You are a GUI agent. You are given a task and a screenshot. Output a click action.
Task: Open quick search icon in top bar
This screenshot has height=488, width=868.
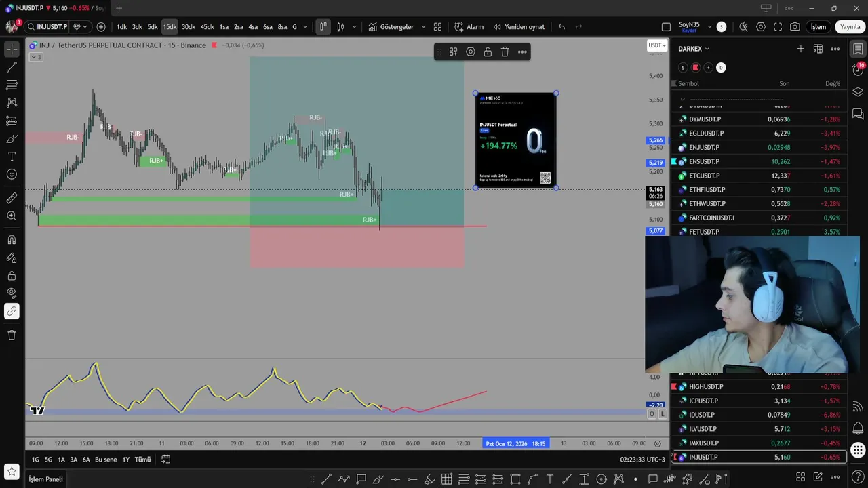(743, 27)
